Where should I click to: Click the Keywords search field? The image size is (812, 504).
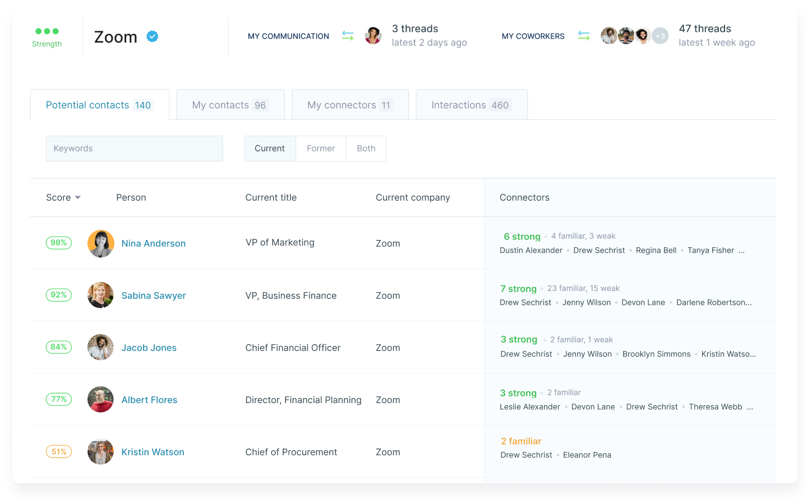pyautogui.click(x=135, y=149)
